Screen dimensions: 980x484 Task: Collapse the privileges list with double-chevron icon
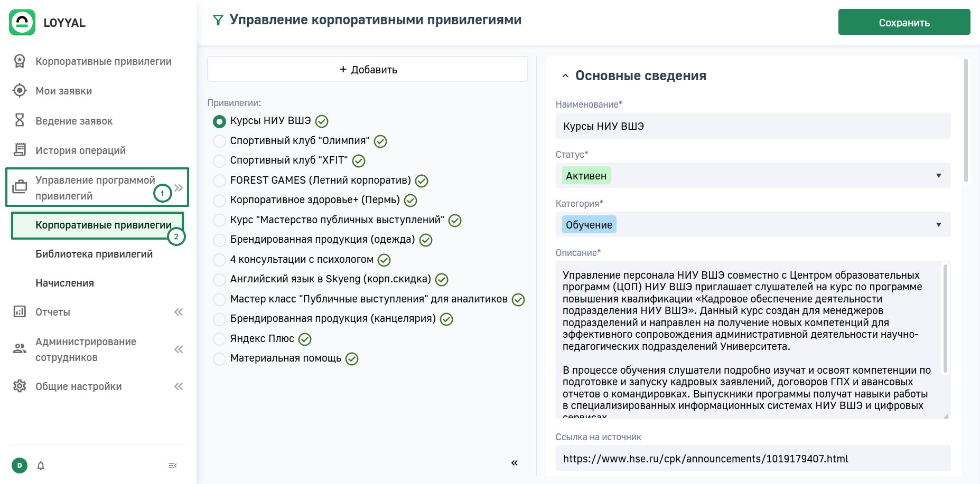click(514, 463)
